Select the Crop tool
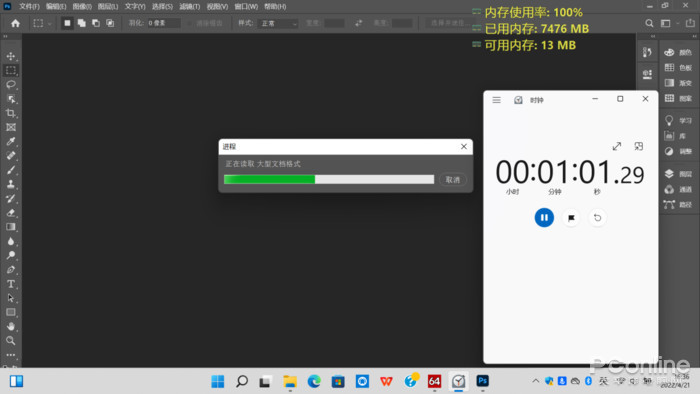The height and width of the screenshot is (394, 700). pos(11,113)
